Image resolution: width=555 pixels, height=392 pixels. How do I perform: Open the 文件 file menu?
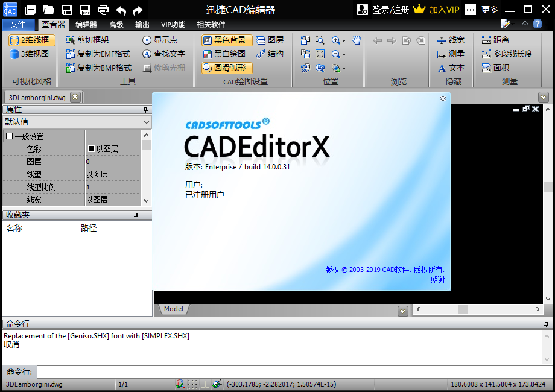(x=18, y=24)
